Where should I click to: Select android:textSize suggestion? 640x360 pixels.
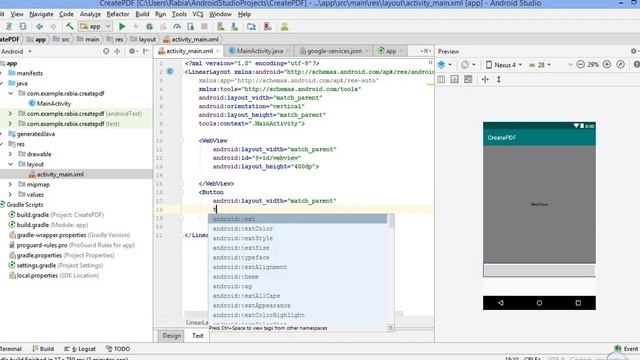[x=298, y=248]
